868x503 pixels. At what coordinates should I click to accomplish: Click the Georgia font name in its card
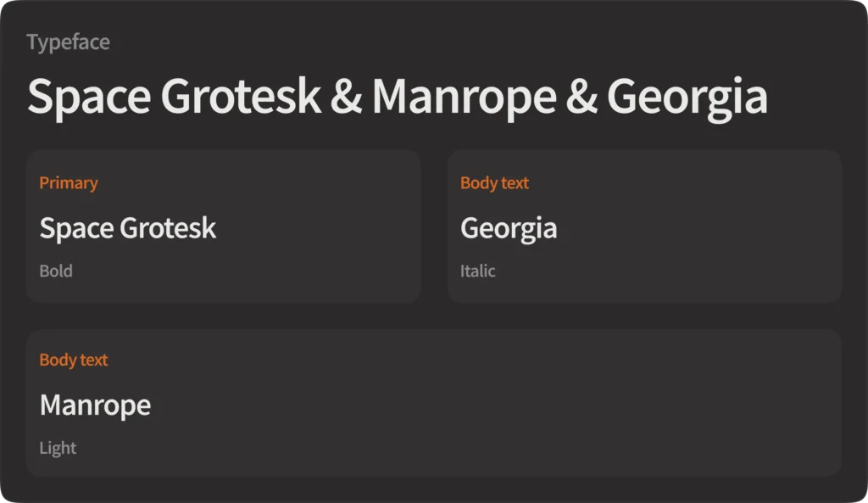pyautogui.click(x=509, y=228)
